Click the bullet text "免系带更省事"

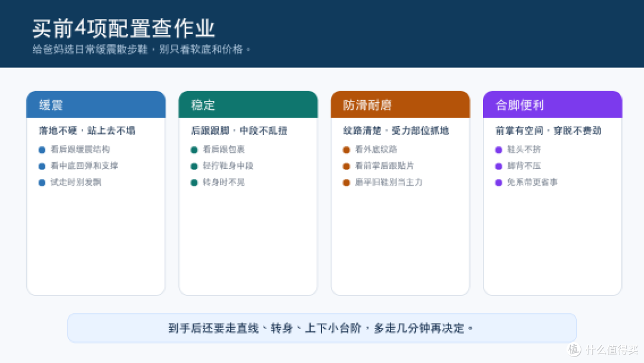[x=532, y=182]
